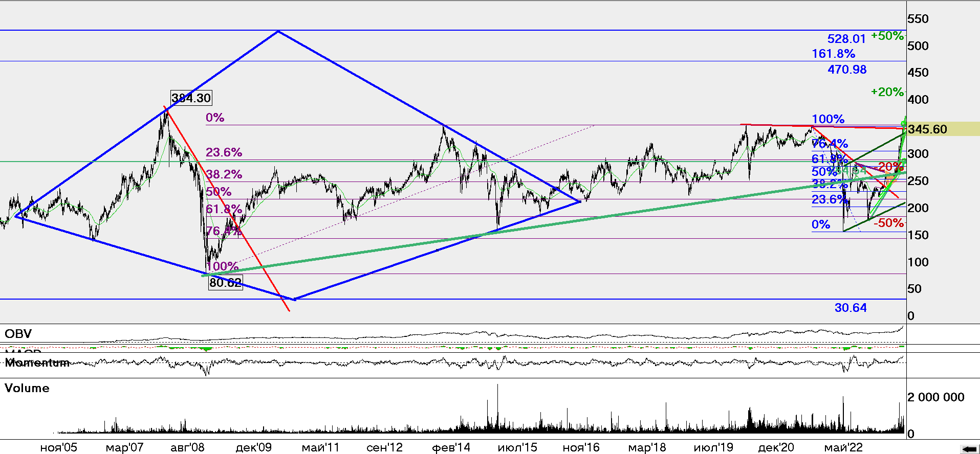Click the red -20% label
The width and height of the screenshot is (980, 454).
890,167
